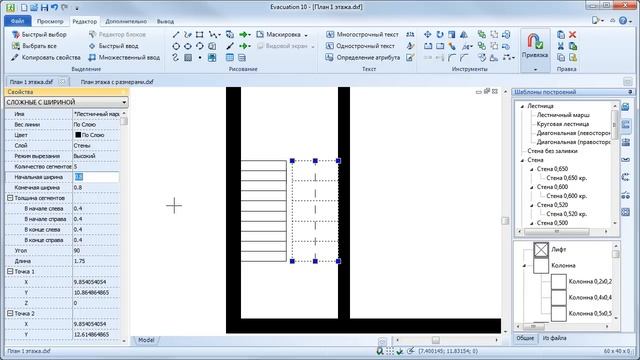Insert Многострочный текст multiline text
Viewport: 640px width, 360px height.
(362, 35)
